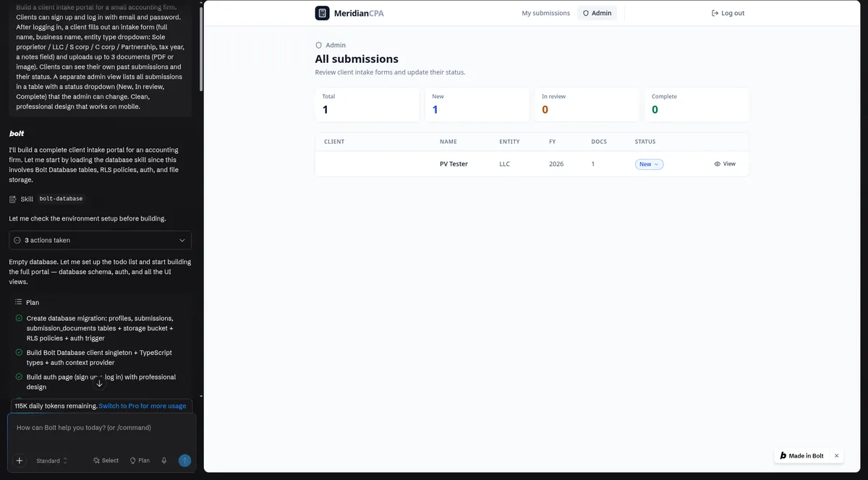Click the LLC entity cell

coord(504,164)
